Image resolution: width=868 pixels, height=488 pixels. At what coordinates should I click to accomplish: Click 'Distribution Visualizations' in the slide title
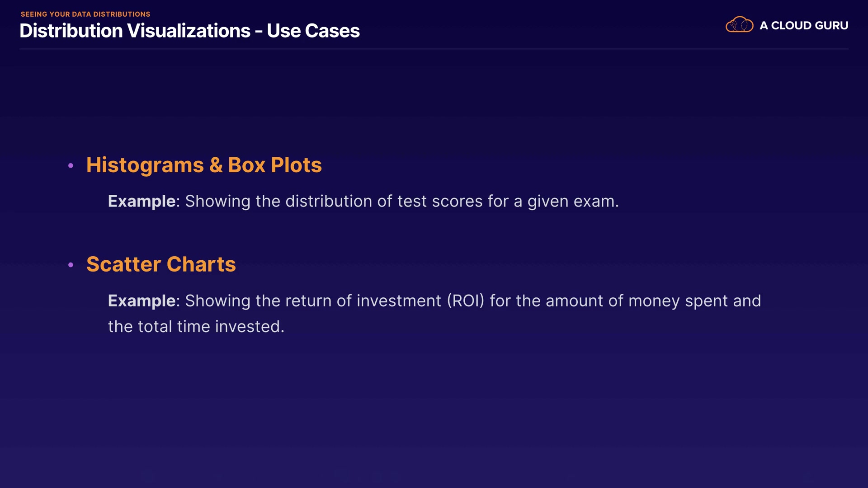point(135,31)
